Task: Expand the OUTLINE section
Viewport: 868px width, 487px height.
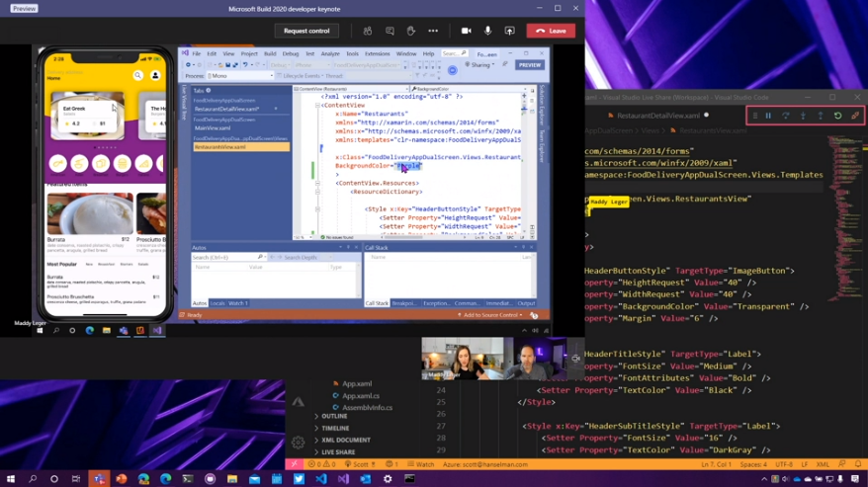Action: (334, 417)
